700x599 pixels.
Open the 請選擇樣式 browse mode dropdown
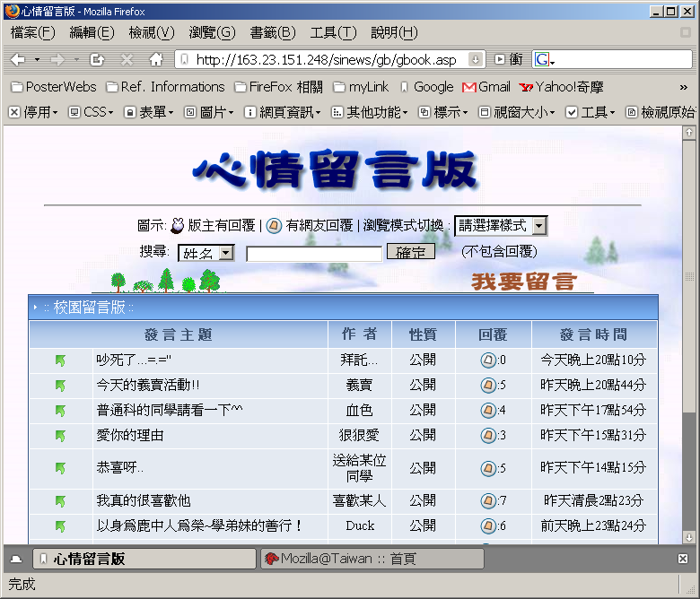pyautogui.click(x=500, y=226)
